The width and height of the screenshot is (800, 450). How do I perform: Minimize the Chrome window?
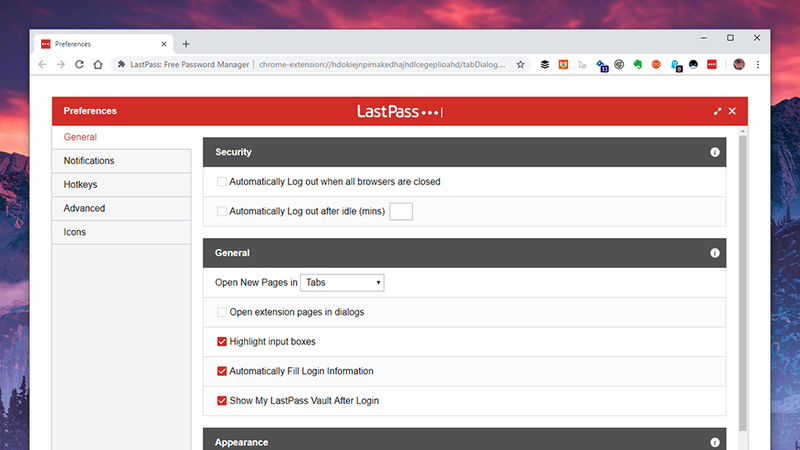click(x=704, y=38)
